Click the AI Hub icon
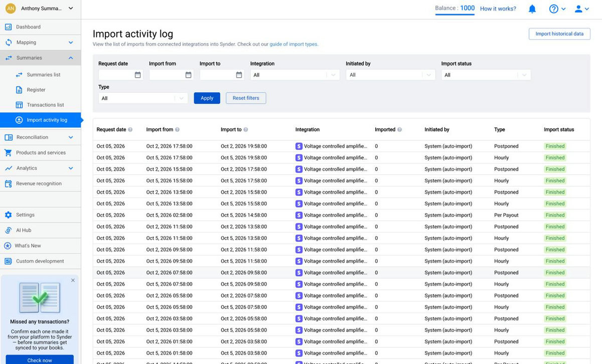Image resolution: width=602 pixels, height=364 pixels. 8,231
